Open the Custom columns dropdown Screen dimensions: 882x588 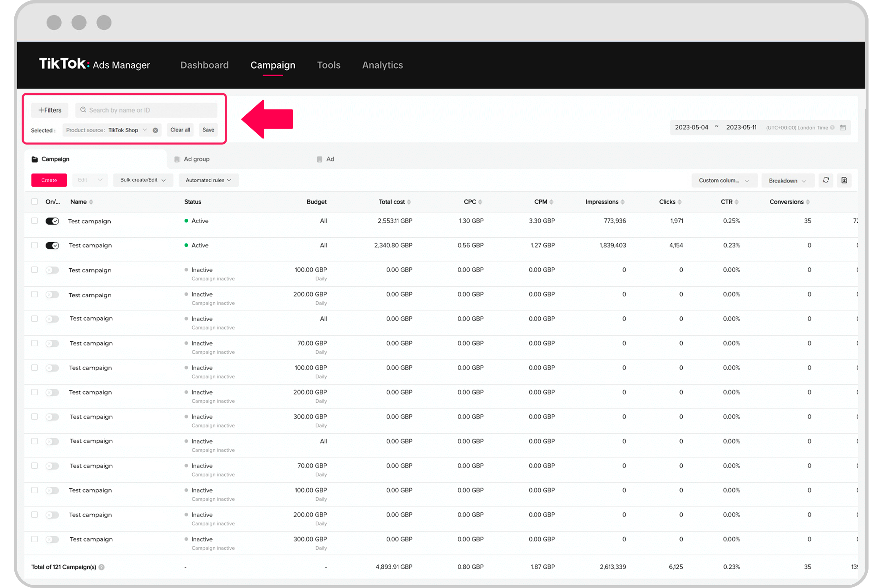tap(724, 180)
